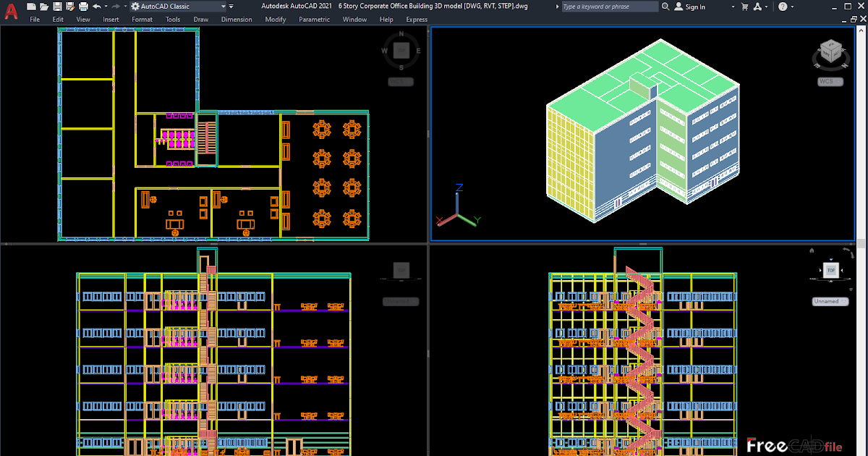Screen dimensions: 868x456
Task: Click the Save As toolbar icon
Action: pos(70,6)
